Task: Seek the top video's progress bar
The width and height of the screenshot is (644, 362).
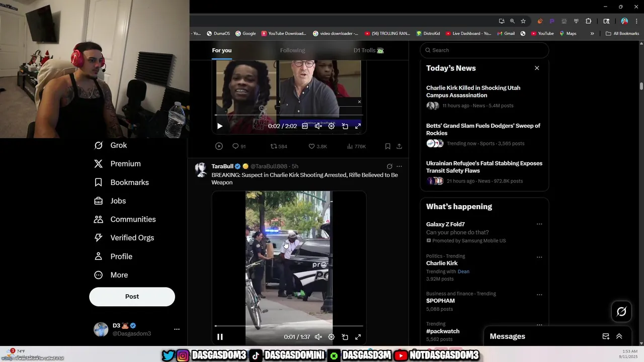Action: (289, 116)
